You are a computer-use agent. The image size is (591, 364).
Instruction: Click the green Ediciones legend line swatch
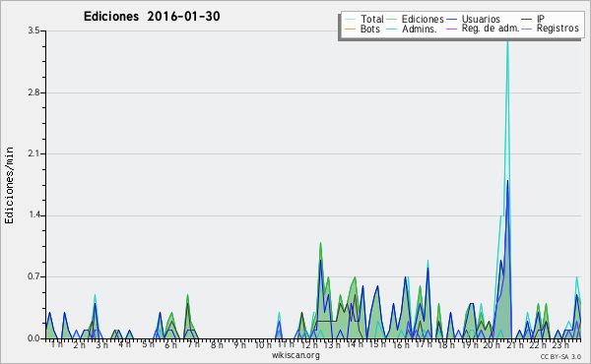392,20
